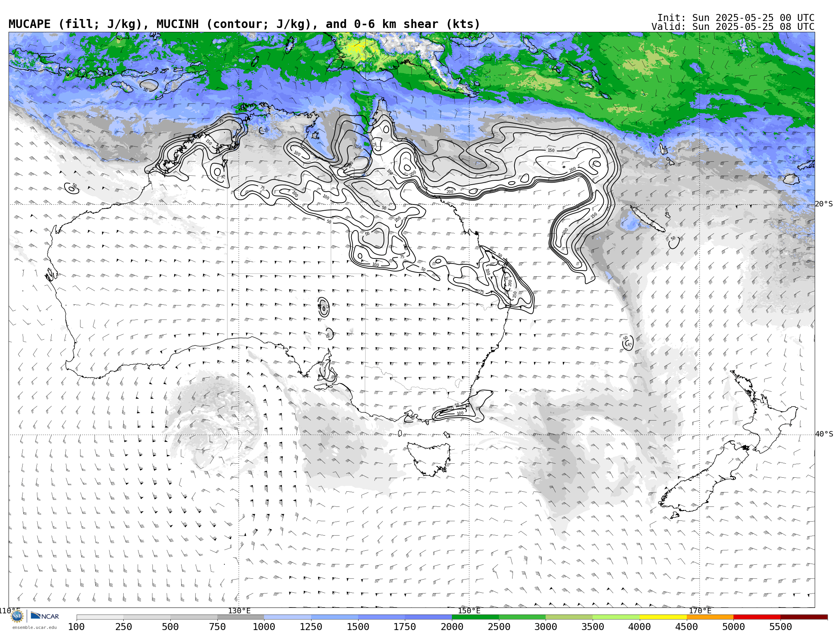Click the NSF logo

(17, 616)
